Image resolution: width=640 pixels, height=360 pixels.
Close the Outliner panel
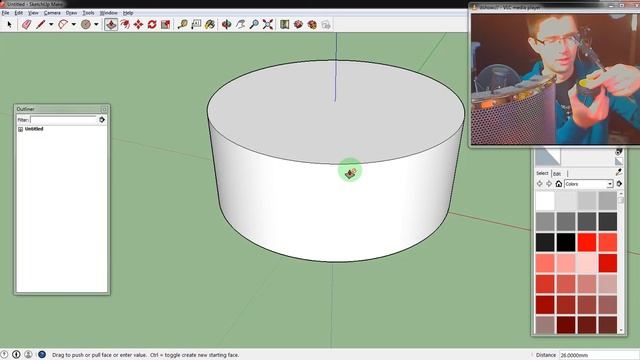[x=104, y=109]
